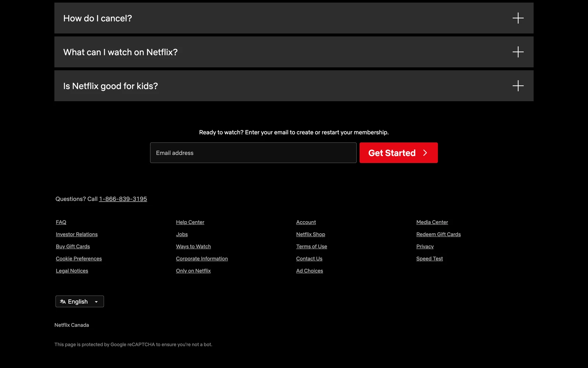Image resolution: width=588 pixels, height=368 pixels.
Task: Click the dropdown caret next to English
Action: (x=96, y=302)
